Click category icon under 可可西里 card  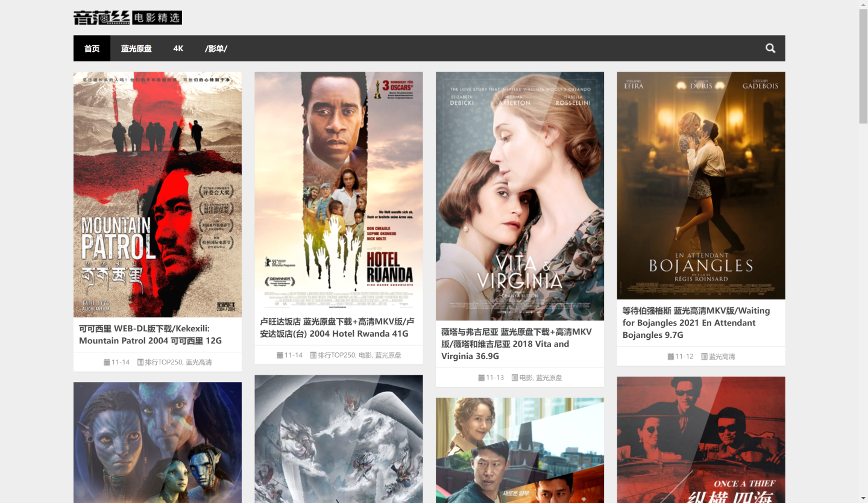pos(140,363)
